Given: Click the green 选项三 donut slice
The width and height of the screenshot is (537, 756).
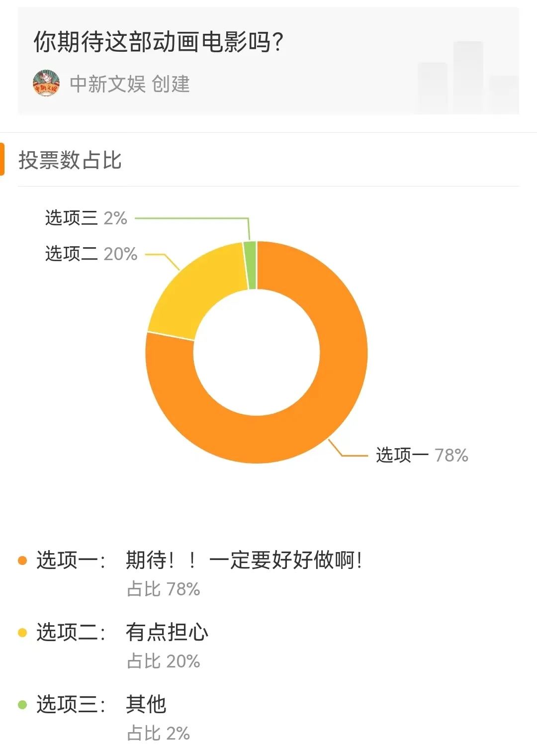Looking at the screenshot, I should (x=251, y=265).
